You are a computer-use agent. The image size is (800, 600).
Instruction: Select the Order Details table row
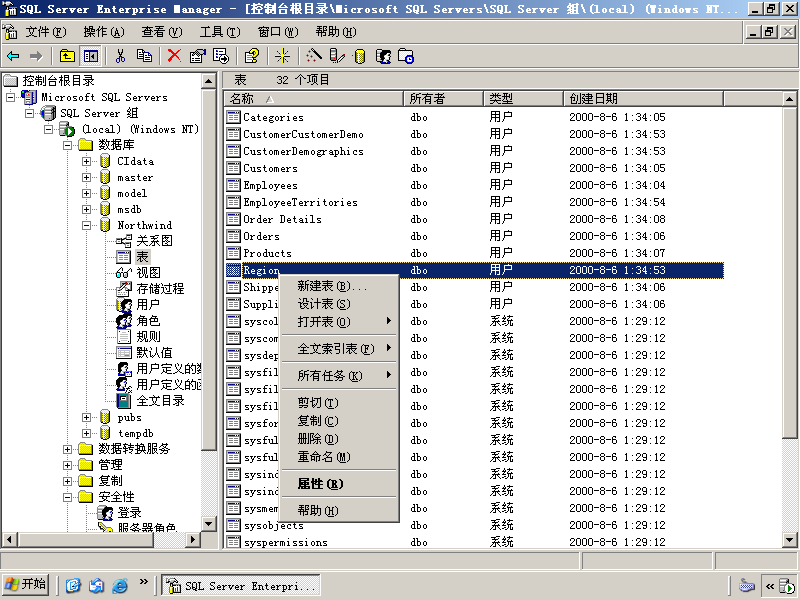pos(474,219)
